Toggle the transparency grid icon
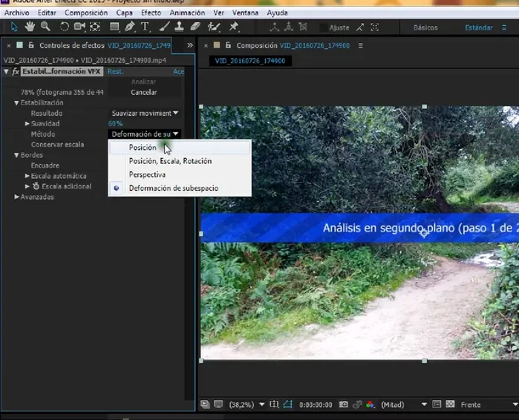The image size is (519, 420). coord(450,405)
